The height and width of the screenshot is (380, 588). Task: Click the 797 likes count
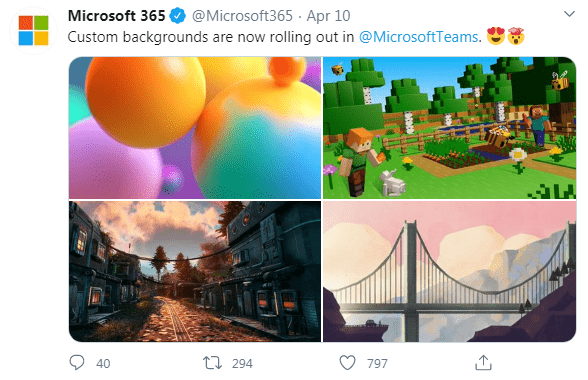(377, 363)
